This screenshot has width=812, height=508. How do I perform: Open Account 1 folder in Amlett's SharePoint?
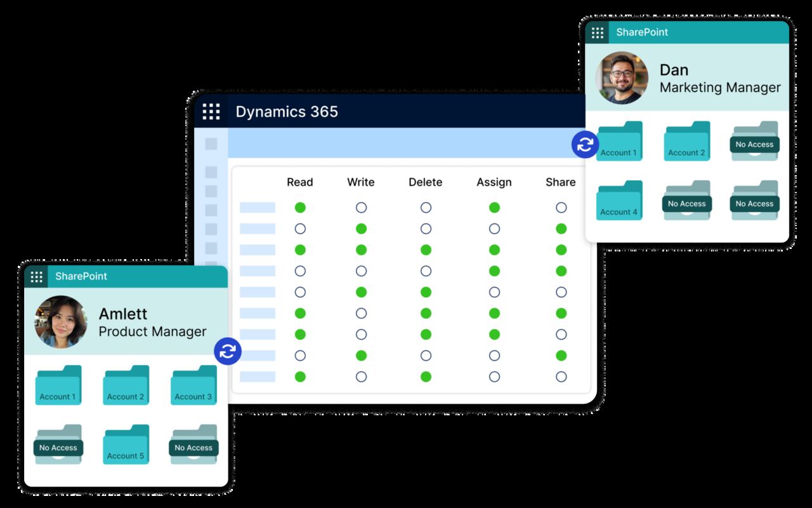point(58,385)
